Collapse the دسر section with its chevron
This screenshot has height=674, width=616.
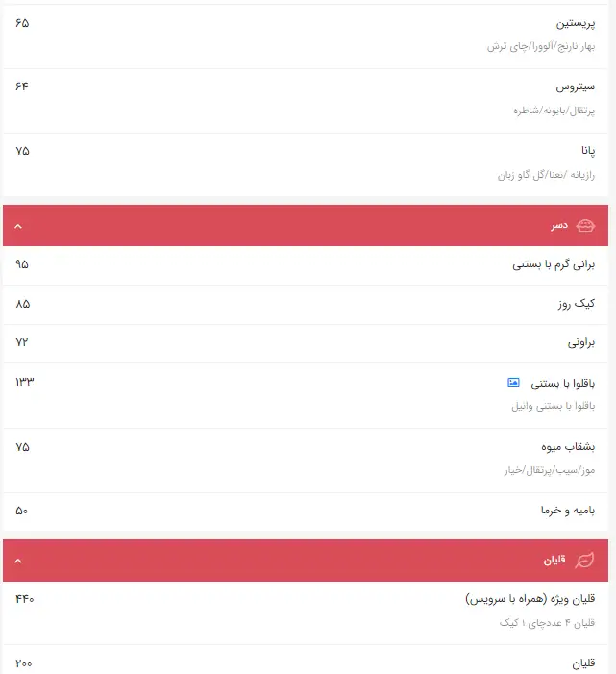pyautogui.click(x=17, y=227)
